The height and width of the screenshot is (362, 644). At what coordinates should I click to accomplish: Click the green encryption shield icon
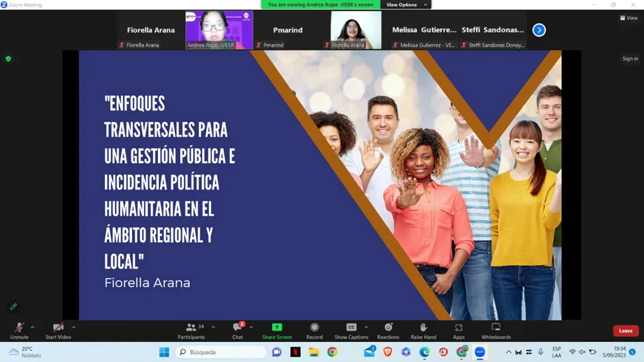point(9,59)
